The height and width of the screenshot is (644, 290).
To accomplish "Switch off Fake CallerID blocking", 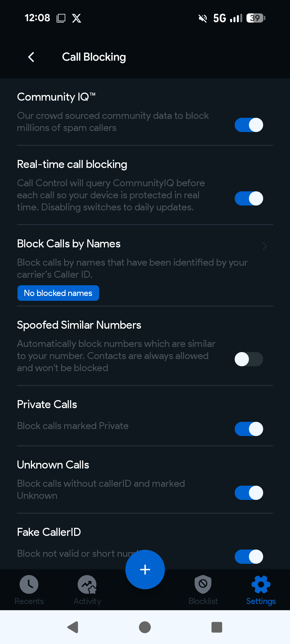I will click(249, 557).
